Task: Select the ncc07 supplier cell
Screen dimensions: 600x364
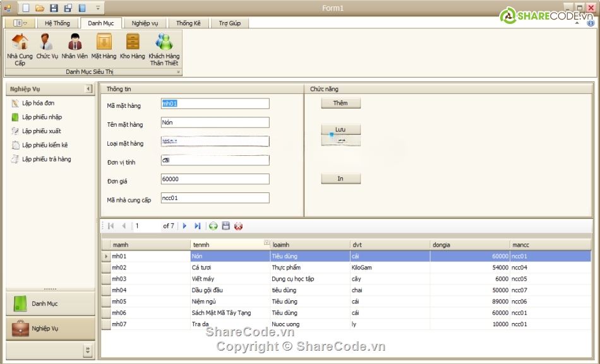Action: click(551, 290)
